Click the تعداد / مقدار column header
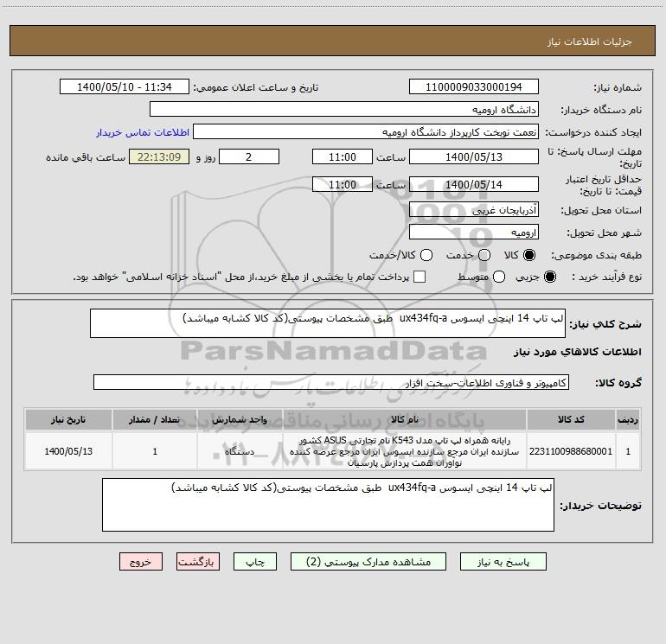Screen dimensions: 666x644 pyautogui.click(x=155, y=419)
